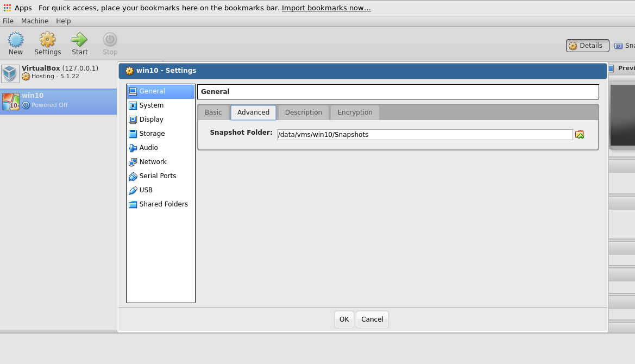The image size is (635, 364).
Task: Click the New machine toolbar icon
Action: click(16, 40)
